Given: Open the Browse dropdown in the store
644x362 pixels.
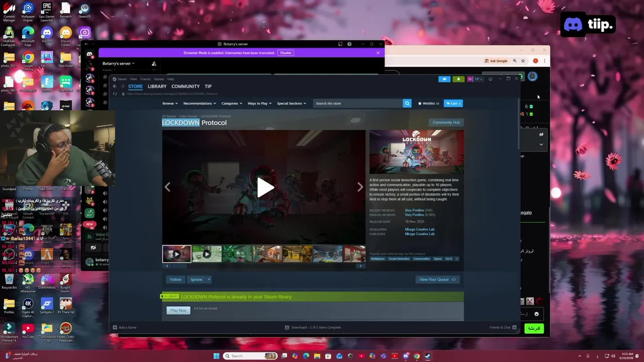Looking at the screenshot, I should 170,103.
